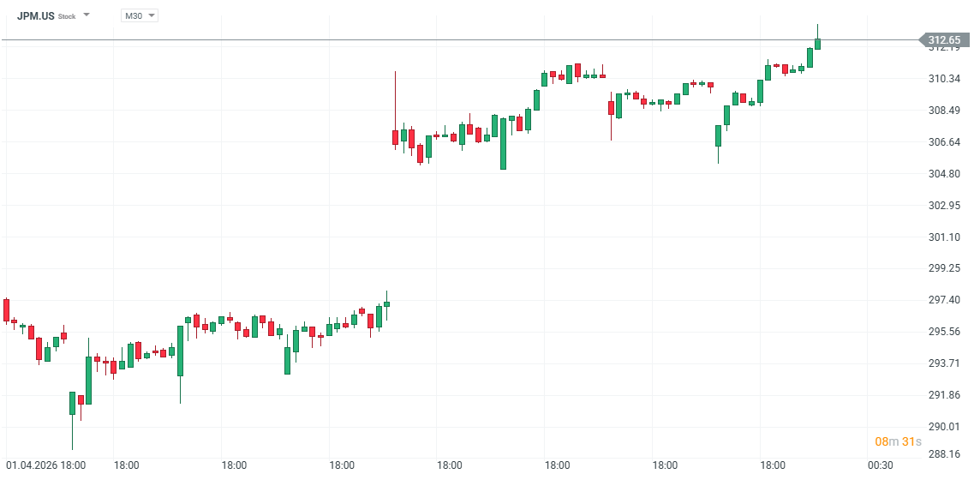
Task: Click the 290.01 price axis label
Action: 943,427
